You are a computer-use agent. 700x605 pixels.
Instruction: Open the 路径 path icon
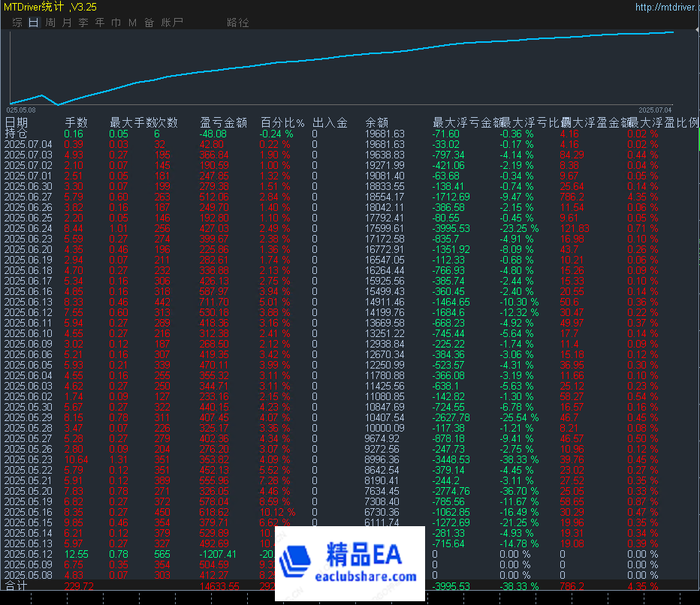pyautogui.click(x=237, y=23)
